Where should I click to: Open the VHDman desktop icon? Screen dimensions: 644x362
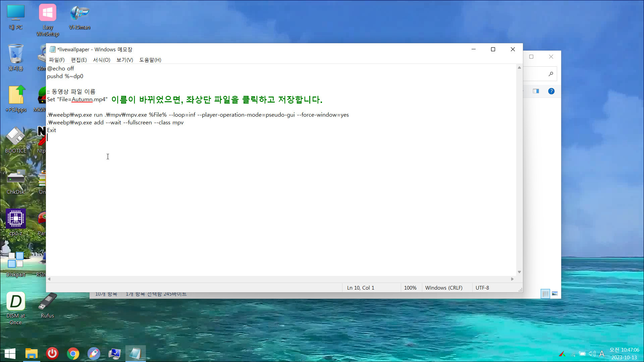coord(79,17)
